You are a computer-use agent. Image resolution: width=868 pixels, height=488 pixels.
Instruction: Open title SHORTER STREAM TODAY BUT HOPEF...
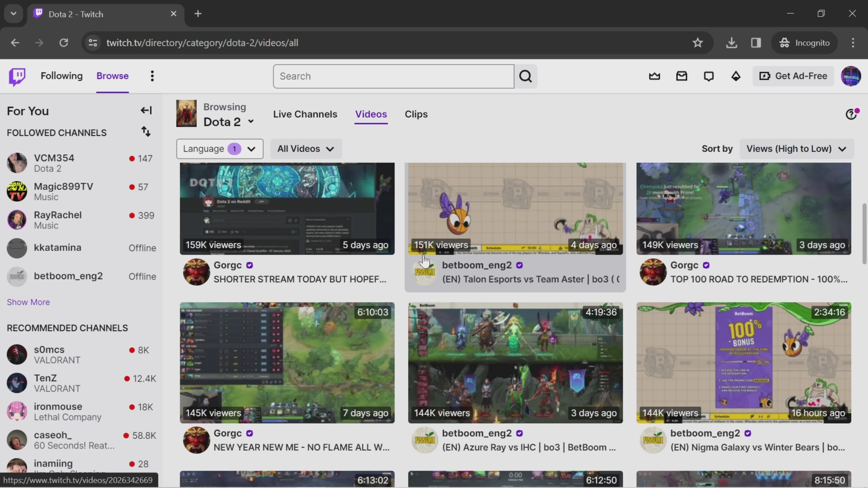300,279
